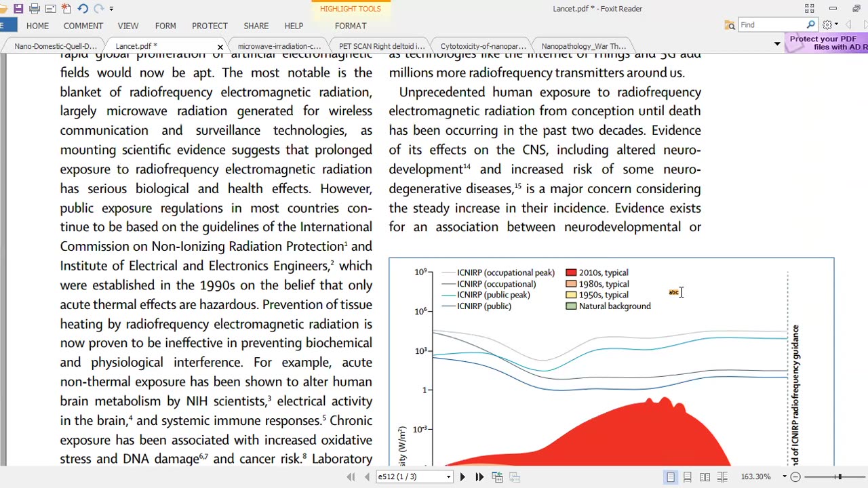Click the Undo arrow icon
This screenshot has height=488, width=868.
tap(82, 9)
